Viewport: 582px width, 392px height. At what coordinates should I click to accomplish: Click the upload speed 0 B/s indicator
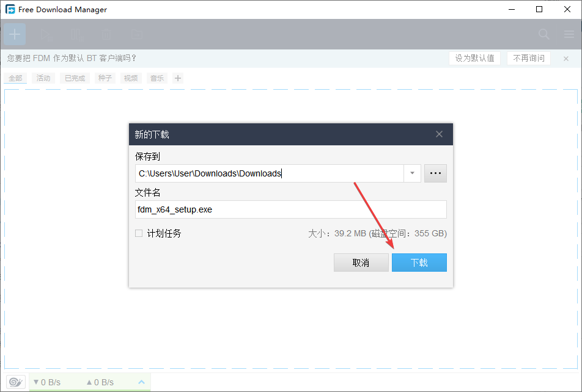(100, 382)
